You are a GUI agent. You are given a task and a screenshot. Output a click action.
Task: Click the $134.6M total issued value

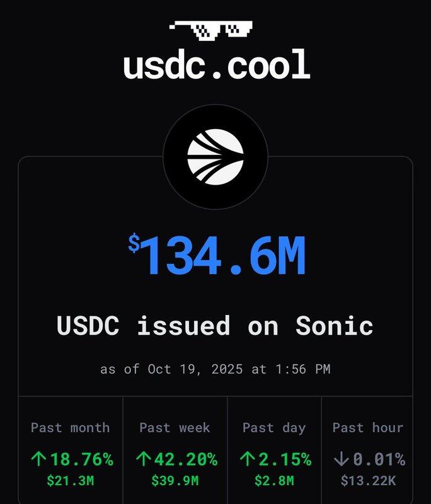[x=215, y=255]
